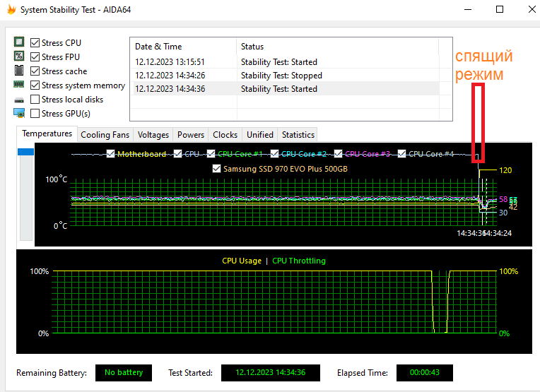Screen dimensions: 540x392
Task: Click the Date & Time column header
Action: coord(183,47)
